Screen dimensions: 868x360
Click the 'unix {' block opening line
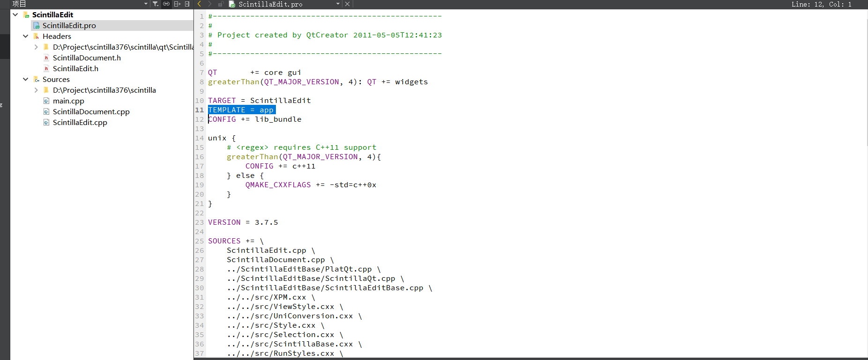pos(222,138)
